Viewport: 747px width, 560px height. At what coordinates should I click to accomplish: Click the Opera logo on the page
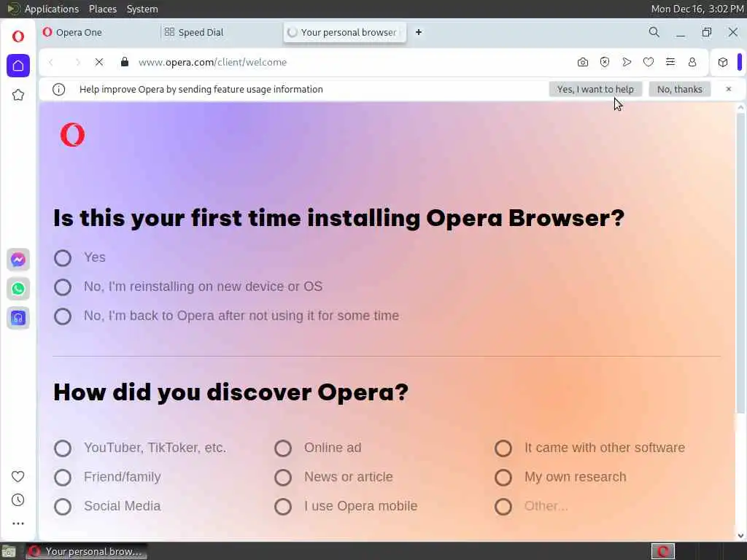[x=72, y=135]
